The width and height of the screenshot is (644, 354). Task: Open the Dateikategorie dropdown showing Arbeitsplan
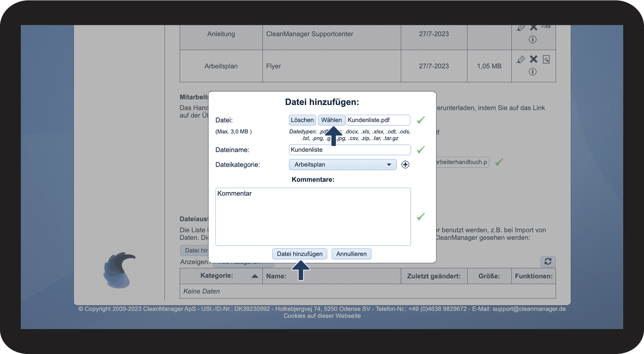(342, 165)
